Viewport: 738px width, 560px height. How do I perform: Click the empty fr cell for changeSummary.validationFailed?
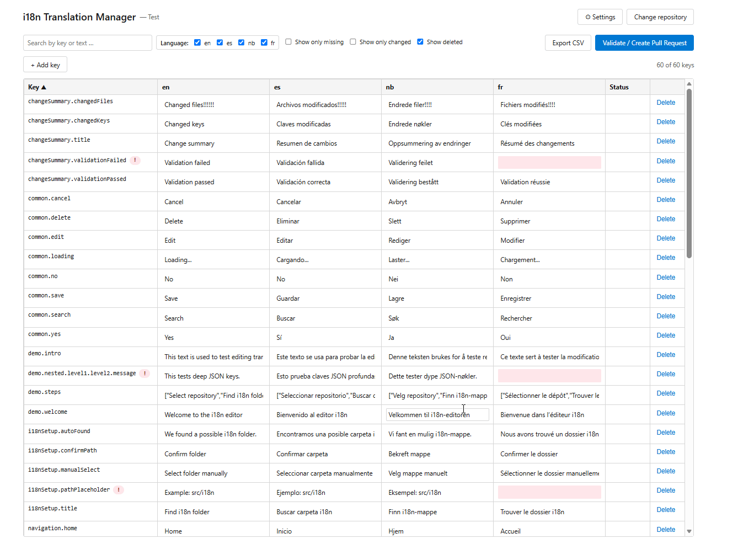point(549,162)
